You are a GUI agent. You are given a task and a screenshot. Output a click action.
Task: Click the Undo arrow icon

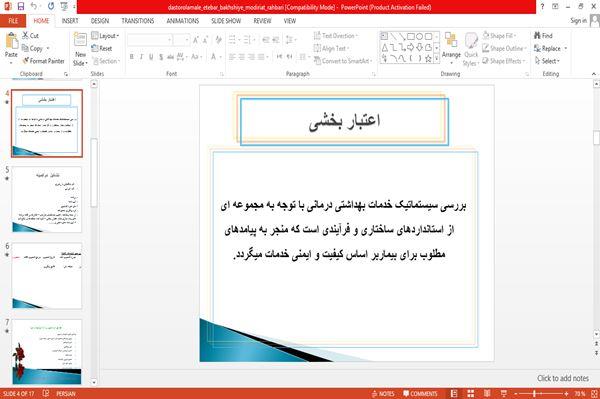pyautogui.click(x=34, y=7)
